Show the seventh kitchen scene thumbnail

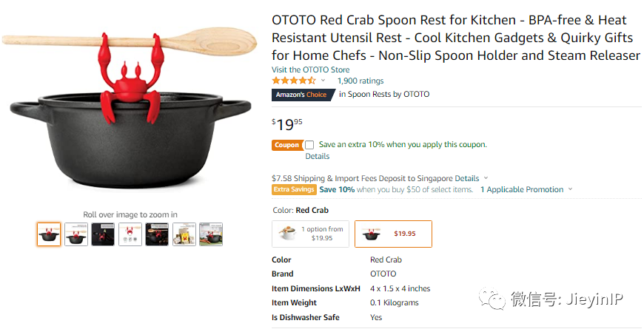click(x=211, y=234)
